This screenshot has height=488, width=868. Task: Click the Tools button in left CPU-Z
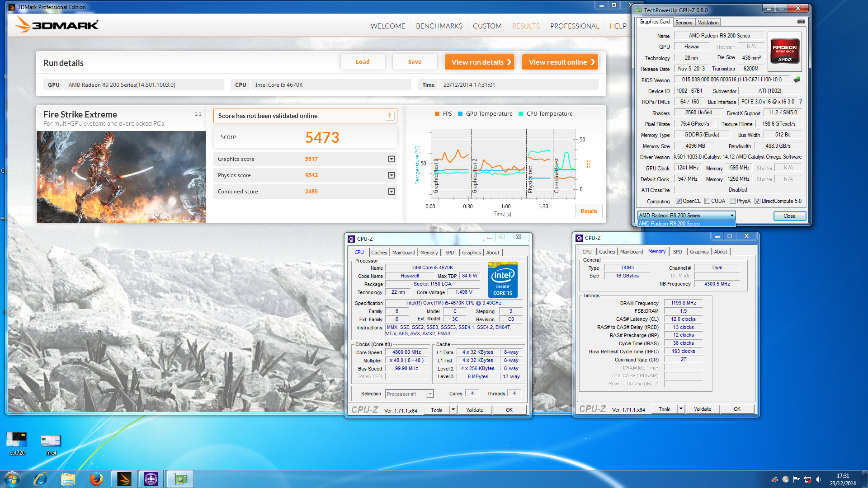tap(437, 410)
